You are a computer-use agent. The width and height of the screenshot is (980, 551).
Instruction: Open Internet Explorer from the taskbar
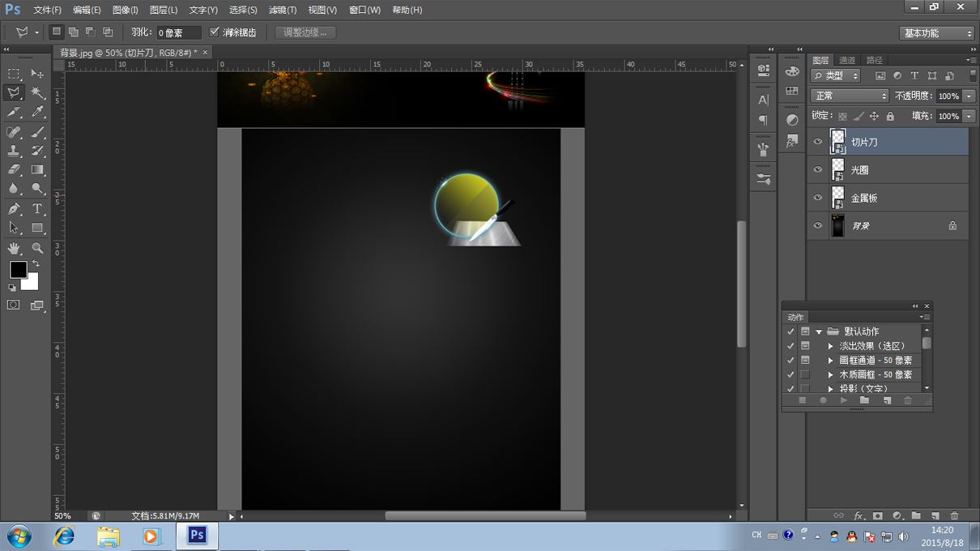[x=64, y=536]
